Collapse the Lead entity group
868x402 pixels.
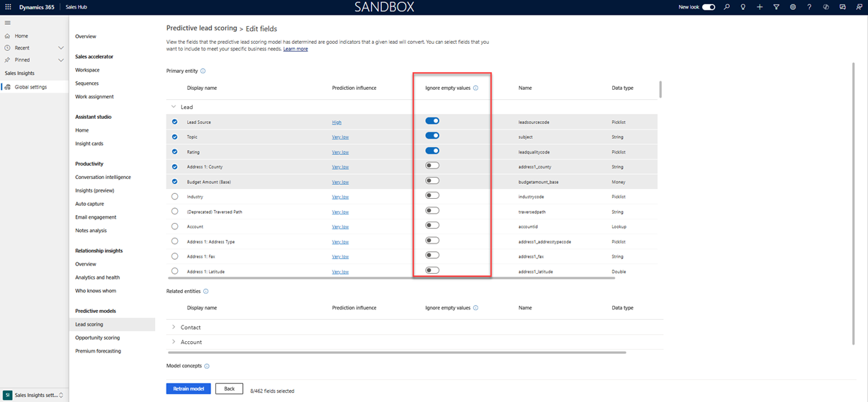(174, 107)
